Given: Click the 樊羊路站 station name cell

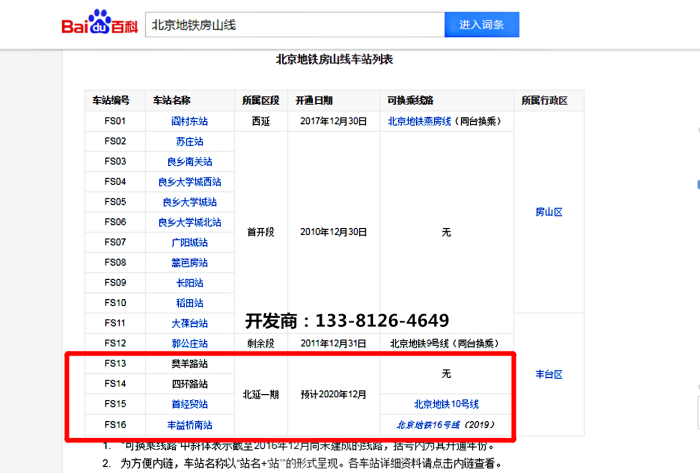Looking at the screenshot, I should click(190, 364).
